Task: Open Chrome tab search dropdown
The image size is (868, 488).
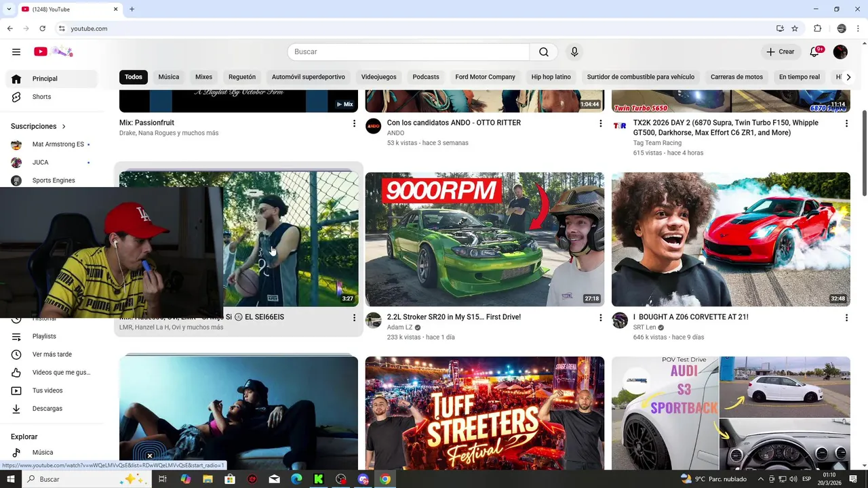Action: click(9, 9)
